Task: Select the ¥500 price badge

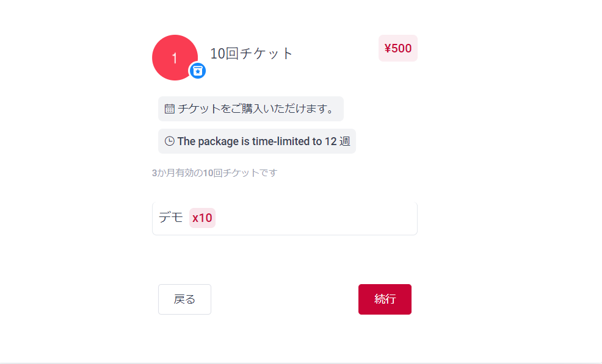Action: click(x=397, y=48)
